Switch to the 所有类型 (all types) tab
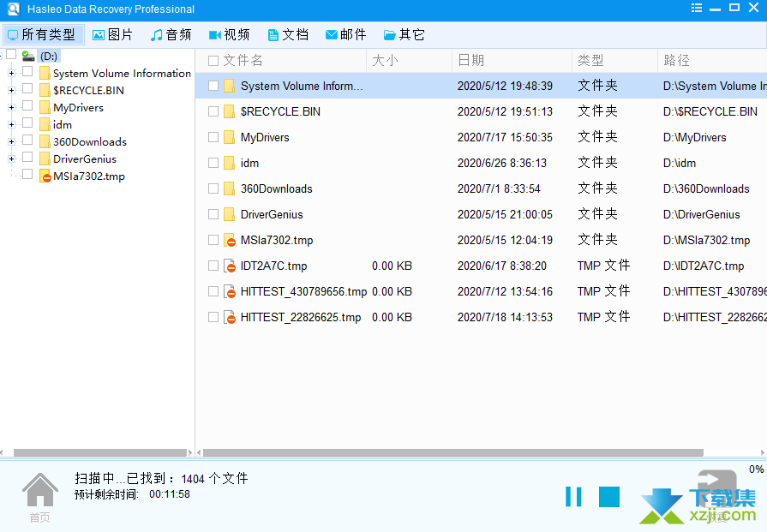Screen dimensions: 767x532 43,35
